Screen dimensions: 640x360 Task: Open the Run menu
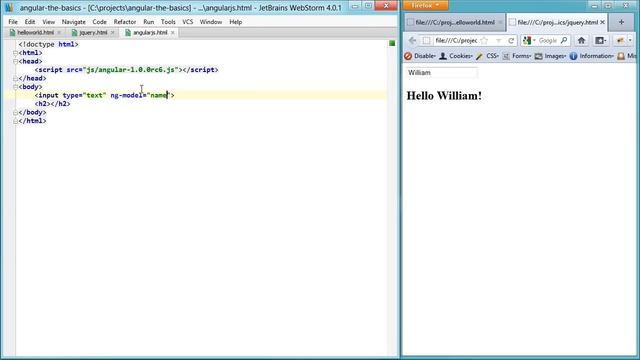point(149,22)
